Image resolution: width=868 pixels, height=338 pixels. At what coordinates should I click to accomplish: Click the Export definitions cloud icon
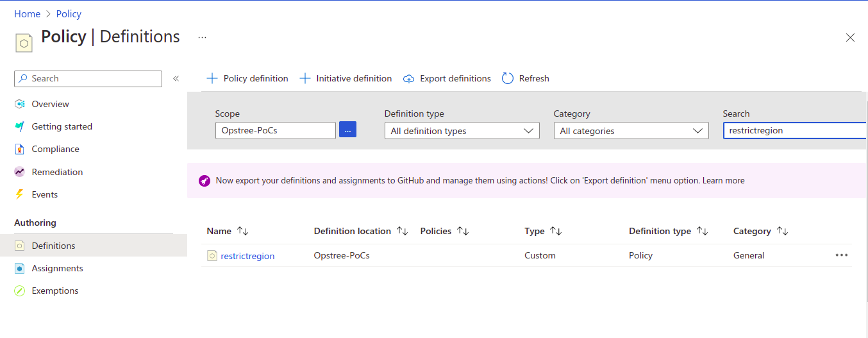409,79
